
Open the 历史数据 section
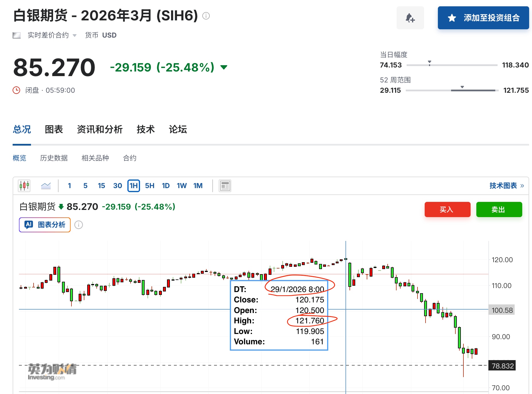pos(54,158)
